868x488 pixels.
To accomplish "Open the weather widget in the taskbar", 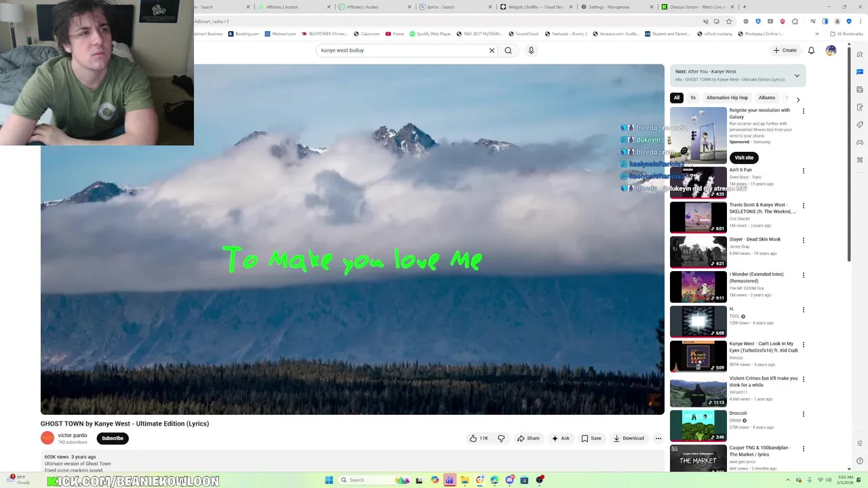I will tap(19, 479).
